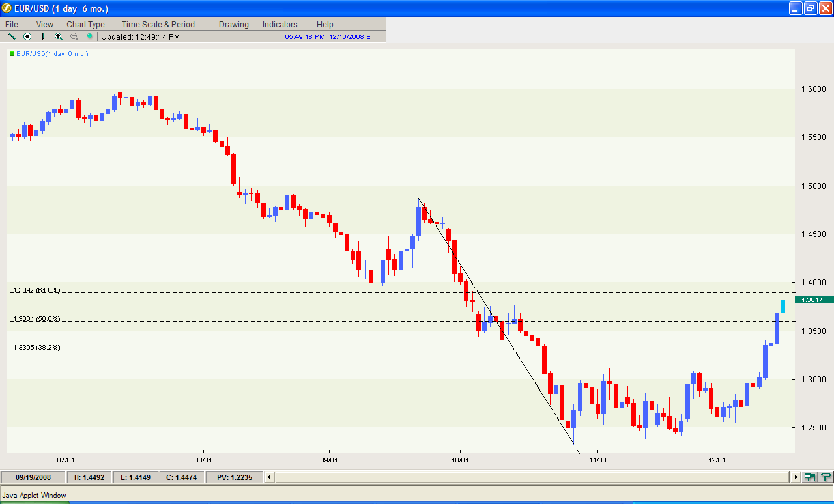Image resolution: width=834 pixels, height=504 pixels.
Task: Open the Time Scale & Period menu
Action: tap(158, 24)
